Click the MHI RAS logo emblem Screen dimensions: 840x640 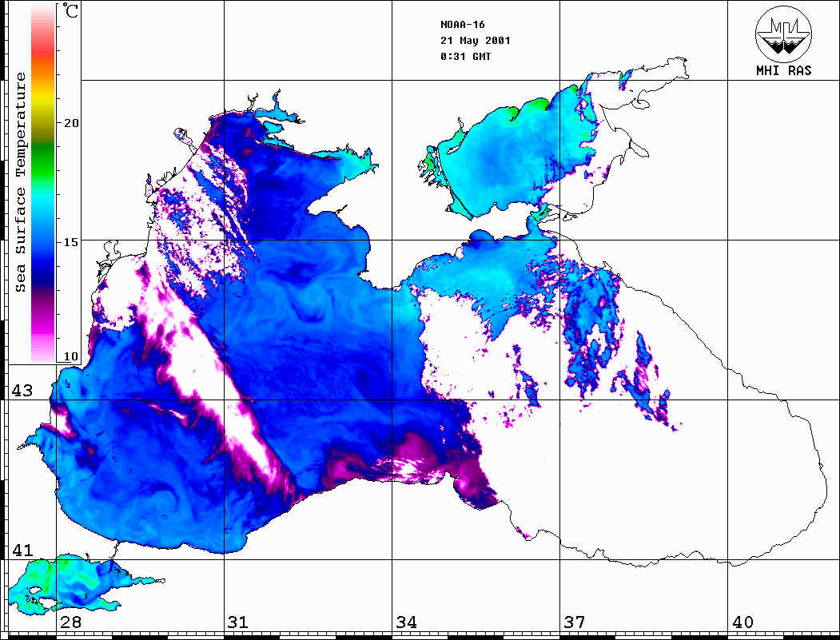coord(784,34)
